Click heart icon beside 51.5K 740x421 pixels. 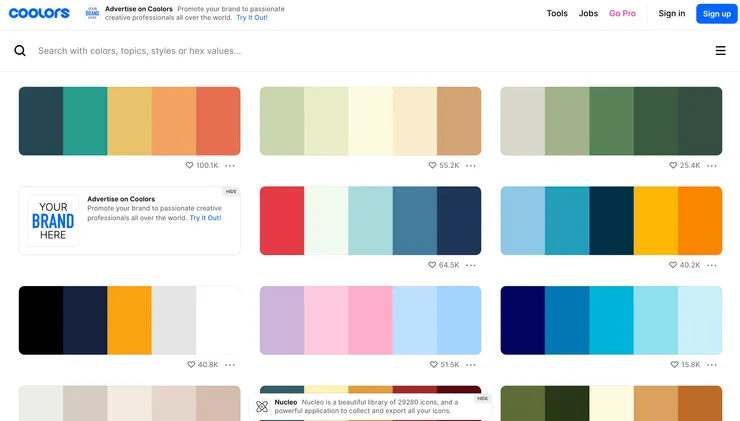(x=433, y=365)
